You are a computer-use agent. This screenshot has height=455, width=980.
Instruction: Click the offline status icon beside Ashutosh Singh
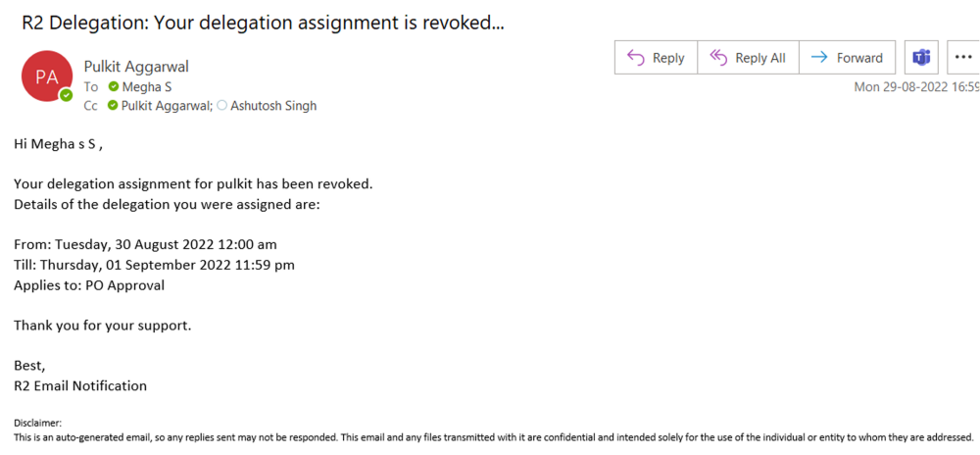[221, 106]
